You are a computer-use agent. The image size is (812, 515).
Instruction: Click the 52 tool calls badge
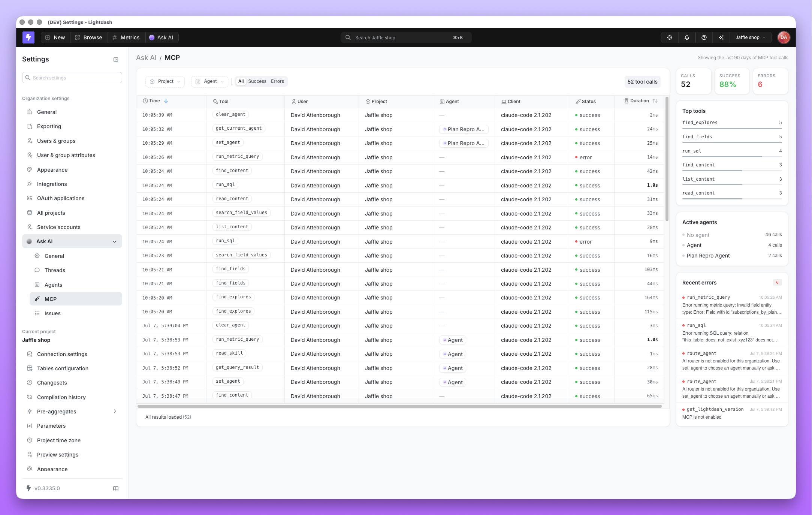coord(642,82)
